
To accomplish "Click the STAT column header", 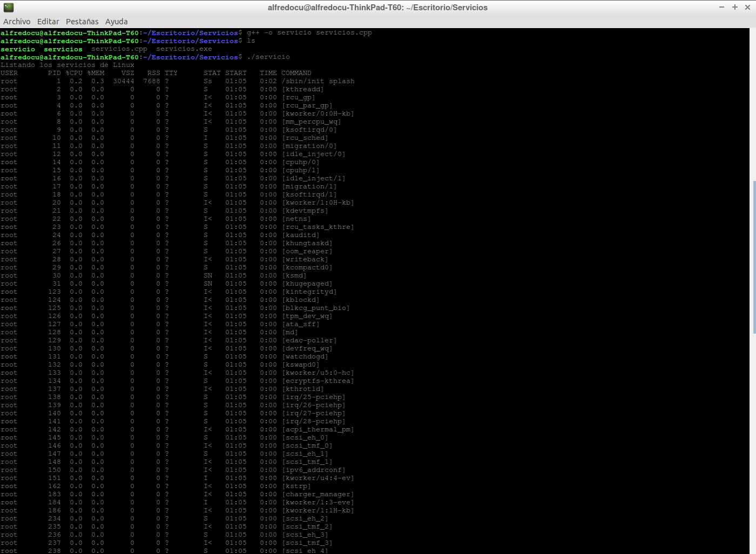I will coord(212,73).
